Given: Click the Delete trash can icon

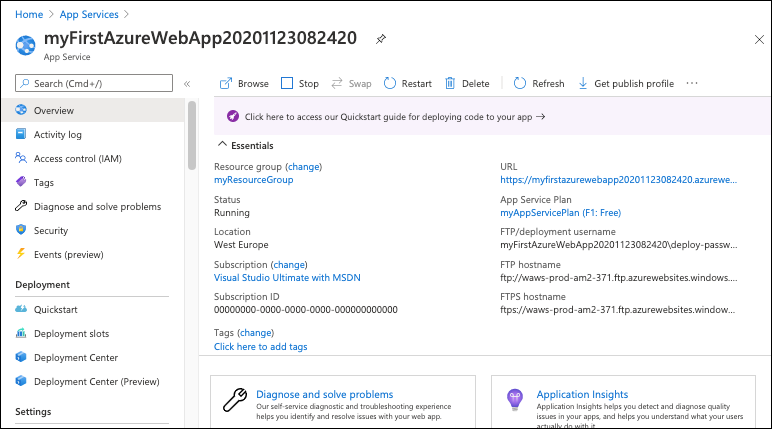Looking at the screenshot, I should coord(450,83).
